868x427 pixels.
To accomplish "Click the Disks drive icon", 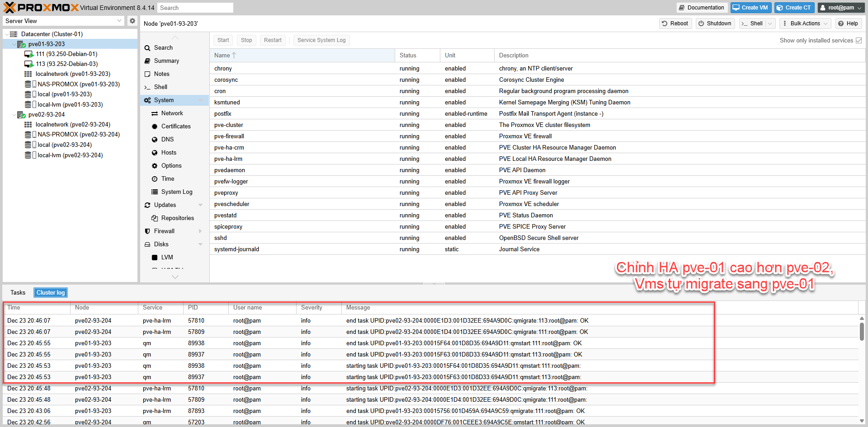I will coord(147,244).
